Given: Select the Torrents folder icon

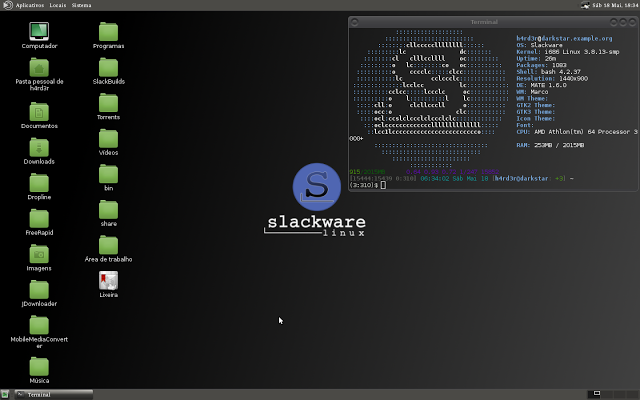Looking at the screenshot, I should click(x=109, y=103).
